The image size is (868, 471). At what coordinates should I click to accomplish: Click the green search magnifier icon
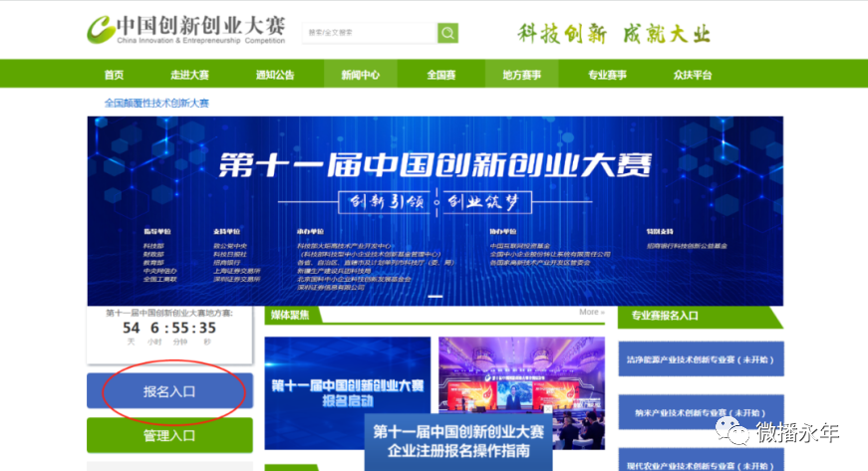[x=447, y=33]
